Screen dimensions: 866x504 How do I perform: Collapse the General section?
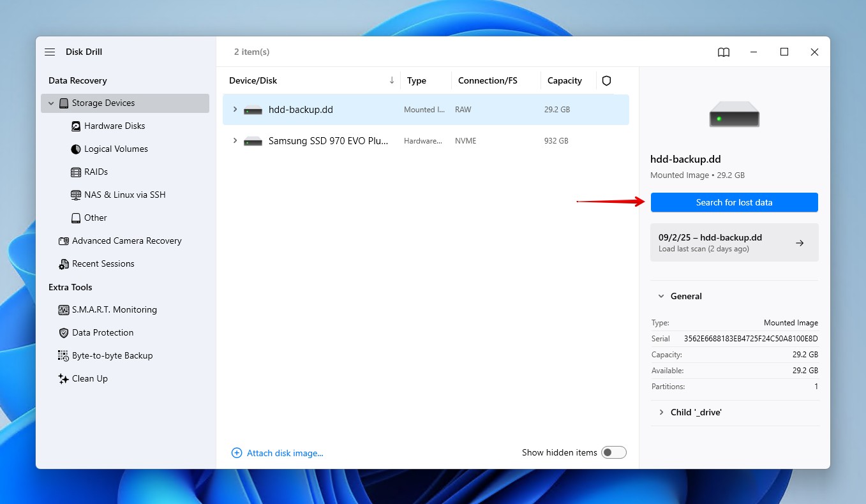[661, 297]
